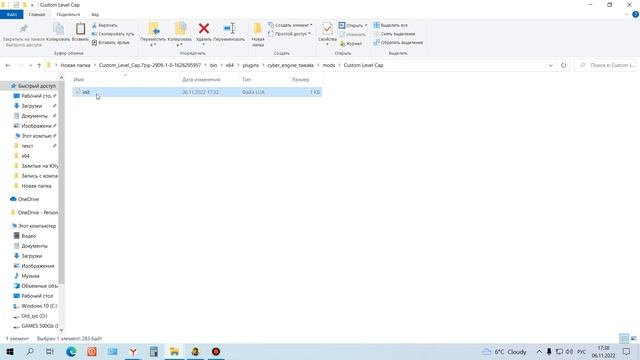Open the 'Переместить в' ribbon dropdown
Viewport: 640px width, 360px height.
[x=153, y=34]
